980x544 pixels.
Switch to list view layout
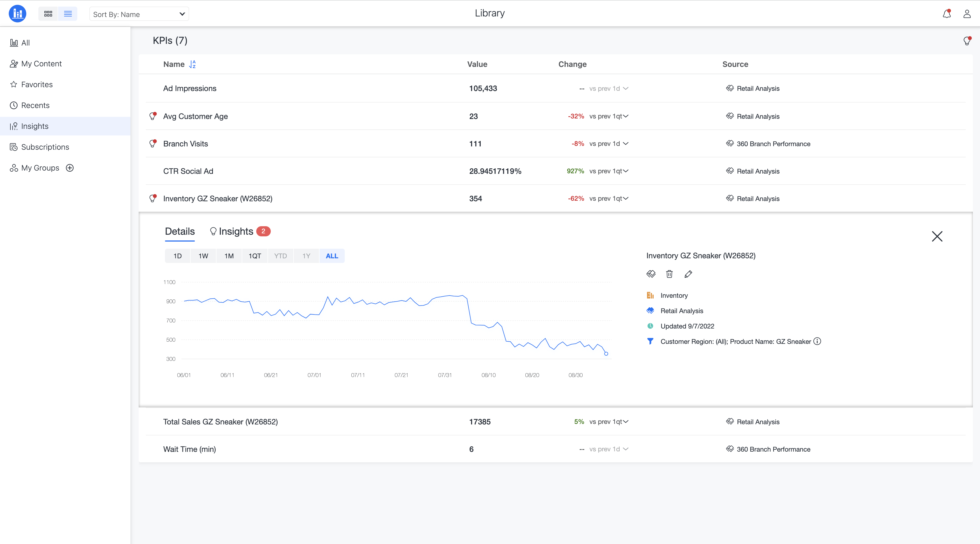68,14
